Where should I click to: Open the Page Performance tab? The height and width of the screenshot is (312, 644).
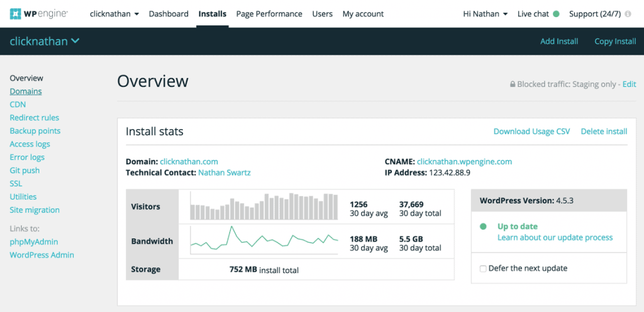(269, 14)
